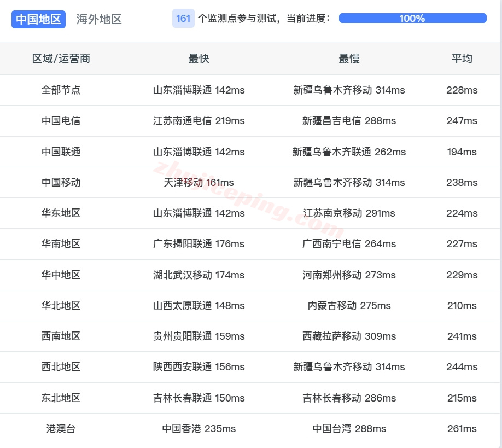Select the 华北地区 row label
The image size is (502, 448).
[61, 305]
